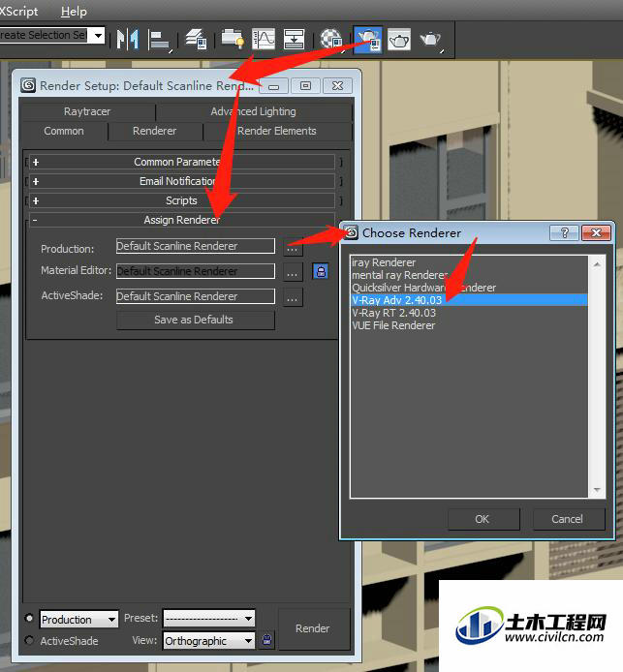This screenshot has height=672, width=623.
Task: Switch to the Render Elements tab
Action: coord(277,131)
